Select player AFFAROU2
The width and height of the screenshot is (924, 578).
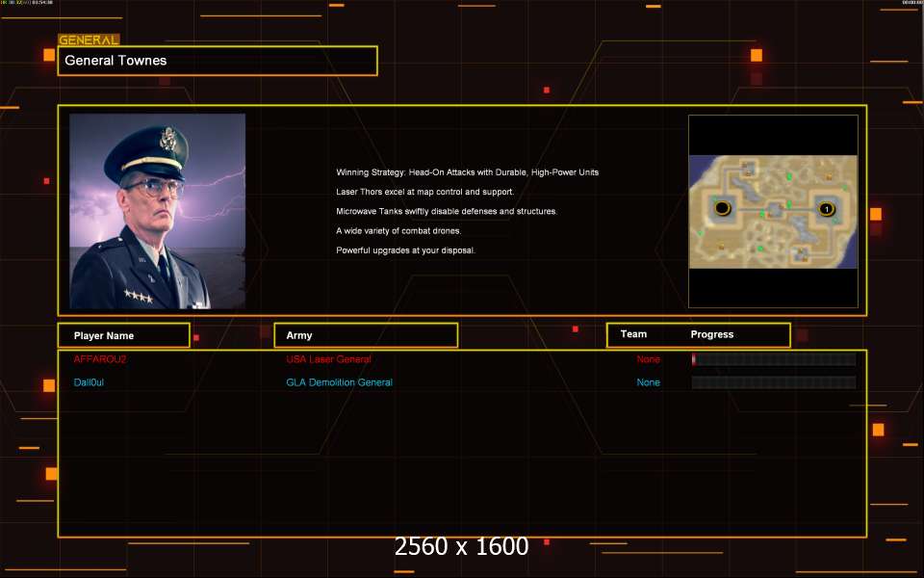[x=99, y=359]
